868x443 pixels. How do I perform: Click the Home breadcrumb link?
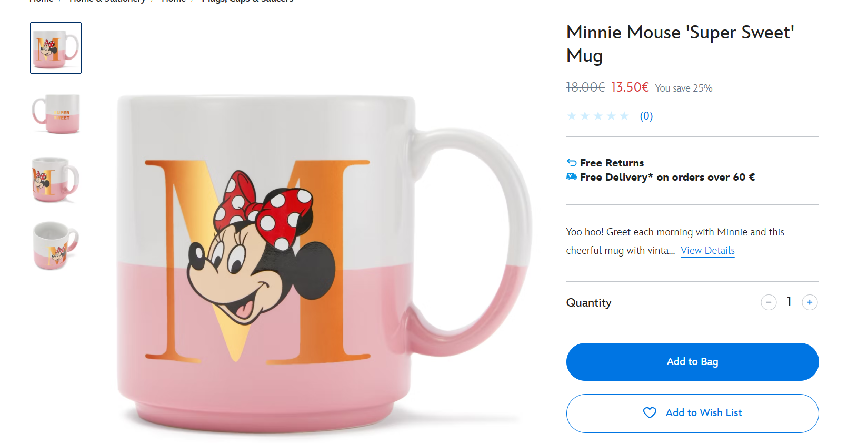click(42, 2)
